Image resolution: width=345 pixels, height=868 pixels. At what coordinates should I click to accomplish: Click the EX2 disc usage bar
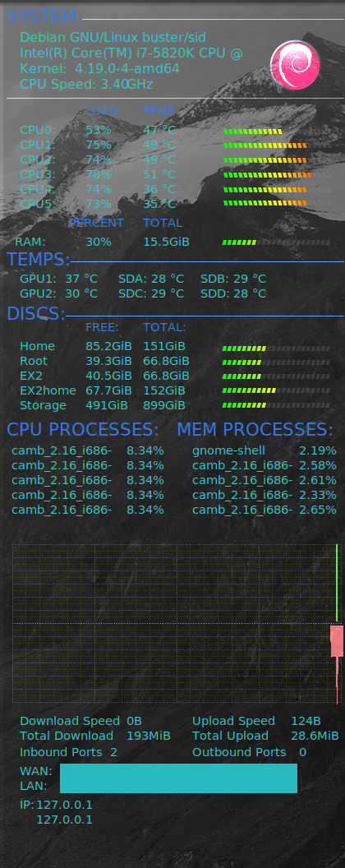tap(276, 377)
